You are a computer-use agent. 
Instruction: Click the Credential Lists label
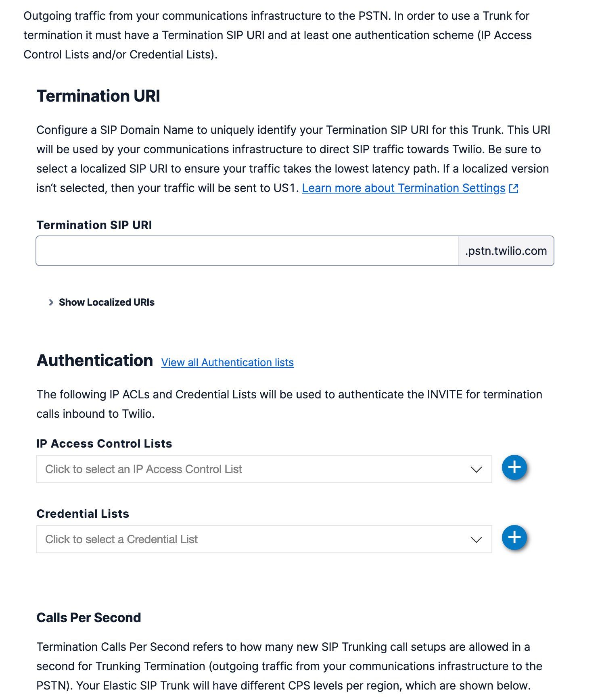(83, 514)
